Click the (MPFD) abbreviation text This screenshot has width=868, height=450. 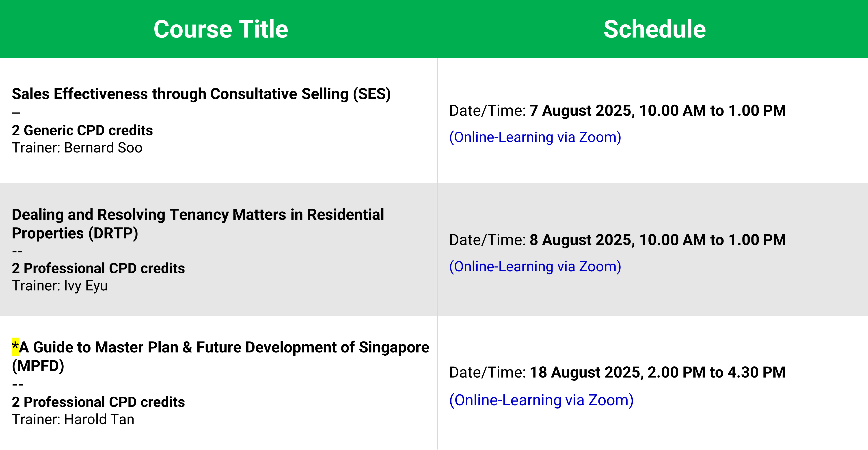pos(38,366)
